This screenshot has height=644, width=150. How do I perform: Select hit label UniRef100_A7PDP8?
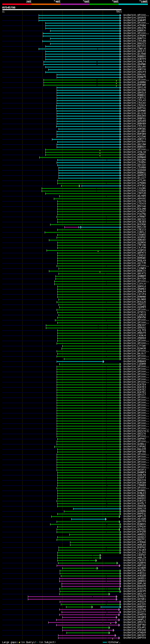click(x=135, y=36)
